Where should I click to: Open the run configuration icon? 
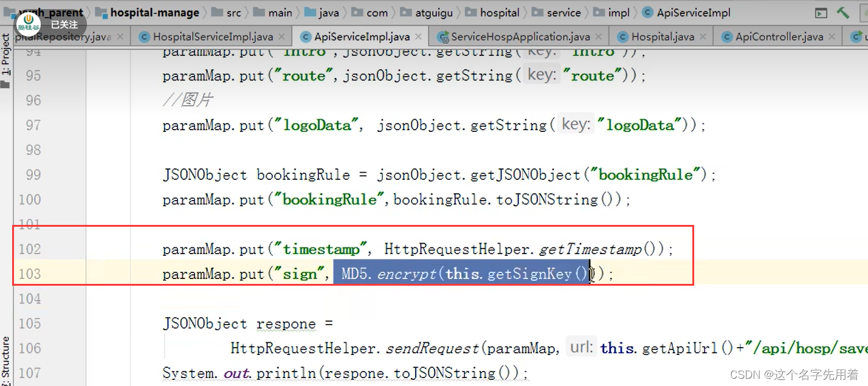[x=821, y=13]
